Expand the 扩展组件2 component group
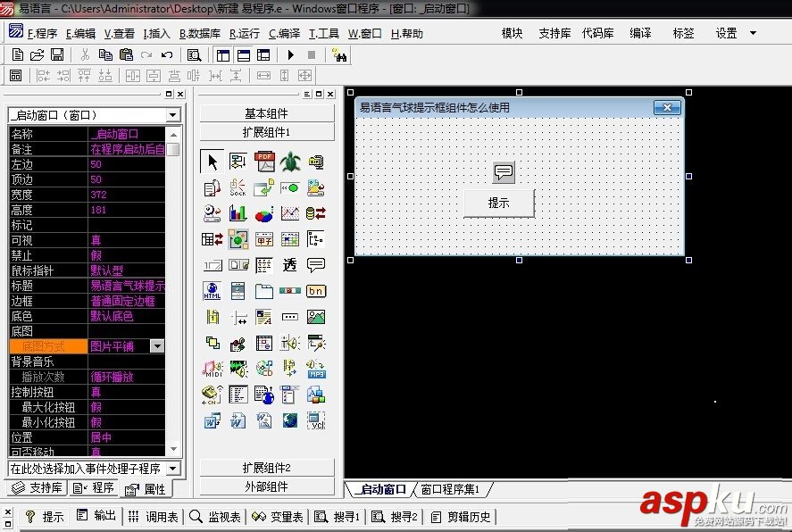Image resolution: width=792 pixels, height=532 pixels. pyautogui.click(x=266, y=468)
